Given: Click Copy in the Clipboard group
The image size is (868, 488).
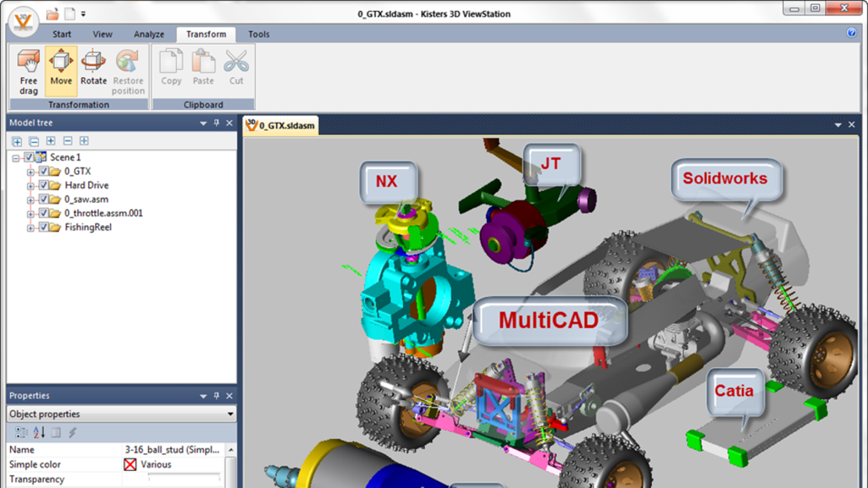Looking at the screenshot, I should (x=171, y=67).
